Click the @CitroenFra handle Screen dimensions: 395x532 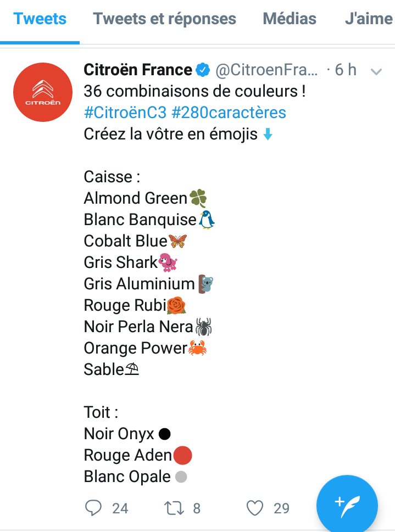267,70
